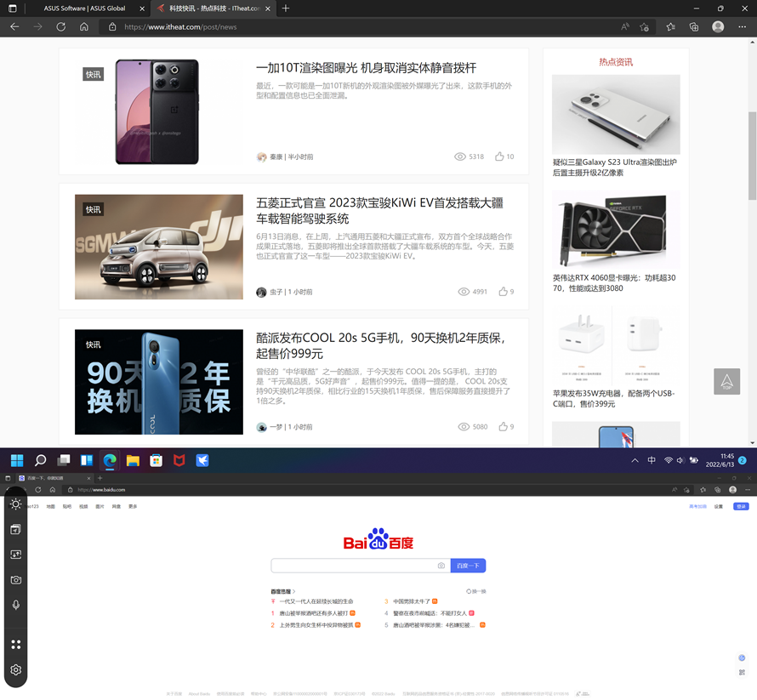Open Settings and more menu in Baidu window
Viewport: 757px width, 700px height.
tap(748, 490)
